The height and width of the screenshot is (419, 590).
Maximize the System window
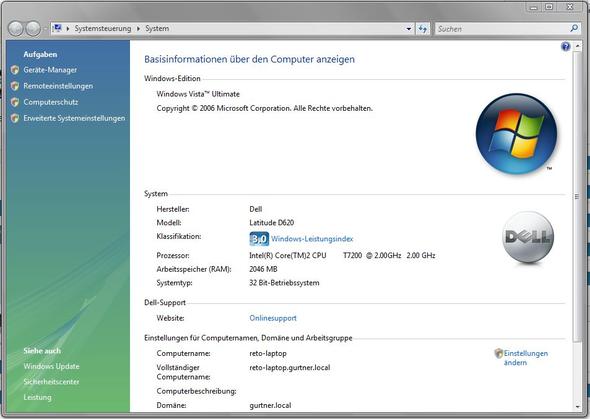point(549,8)
